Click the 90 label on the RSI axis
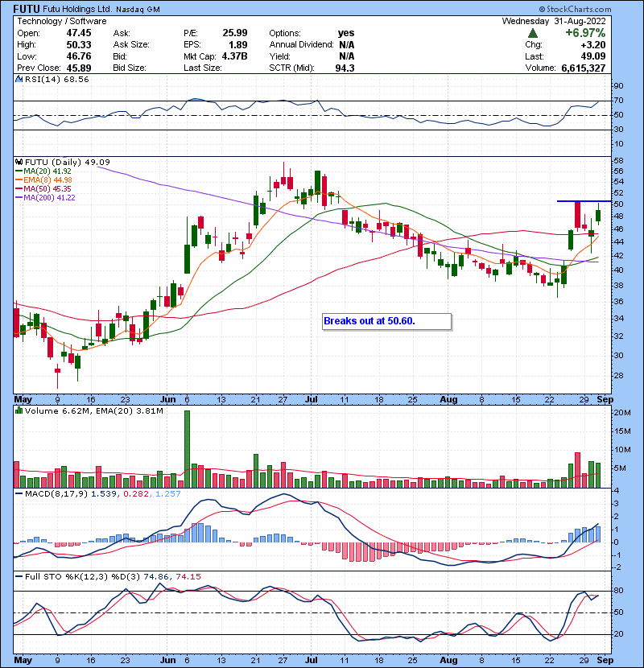The image size is (644, 668). (618, 86)
